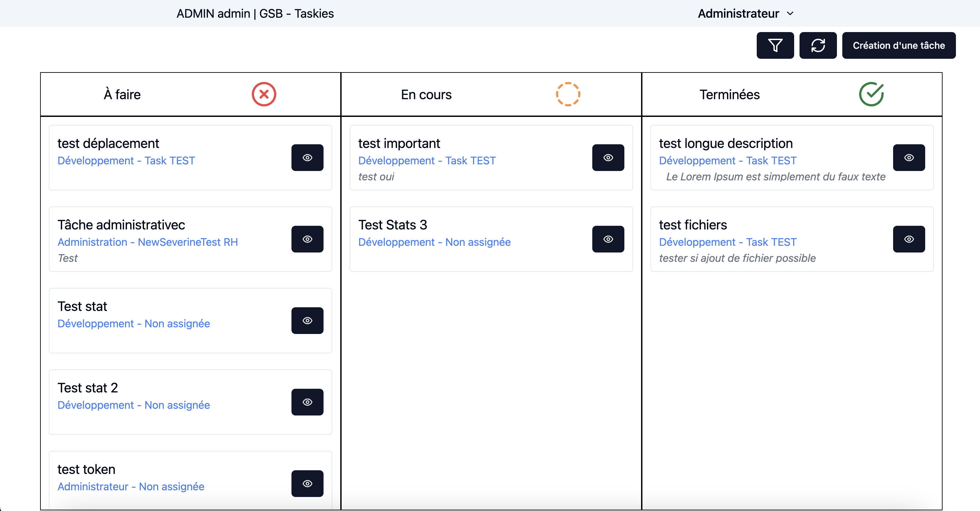Image resolution: width=980 pixels, height=511 pixels.
Task: Click the green checkmark in Terminées header
Action: [871, 94]
